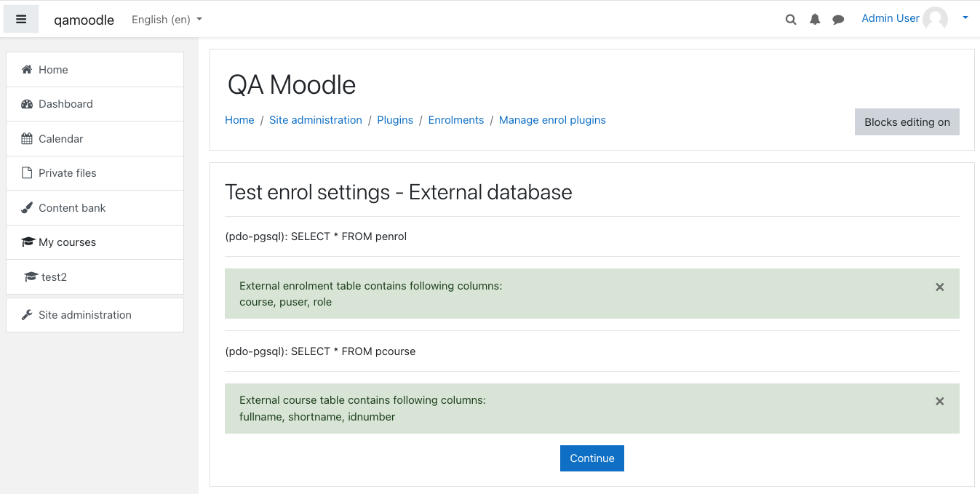The width and height of the screenshot is (980, 494).
Task: Select Content bank in the sidebar
Action: 95,208
